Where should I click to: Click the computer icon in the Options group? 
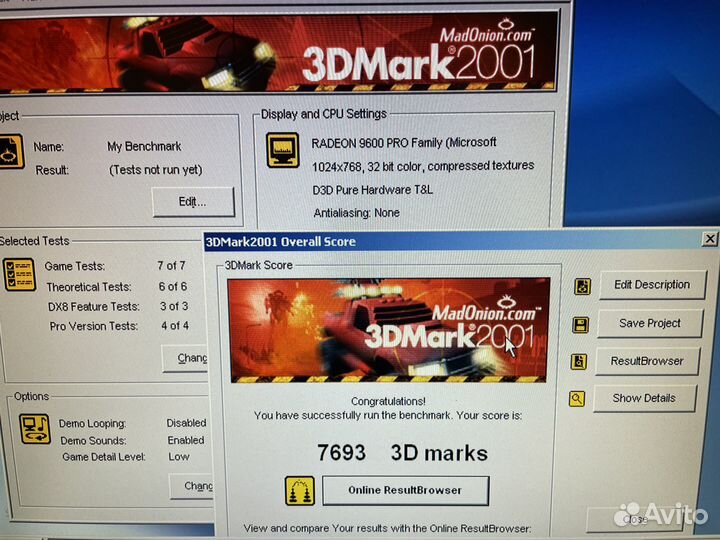tap(35, 429)
